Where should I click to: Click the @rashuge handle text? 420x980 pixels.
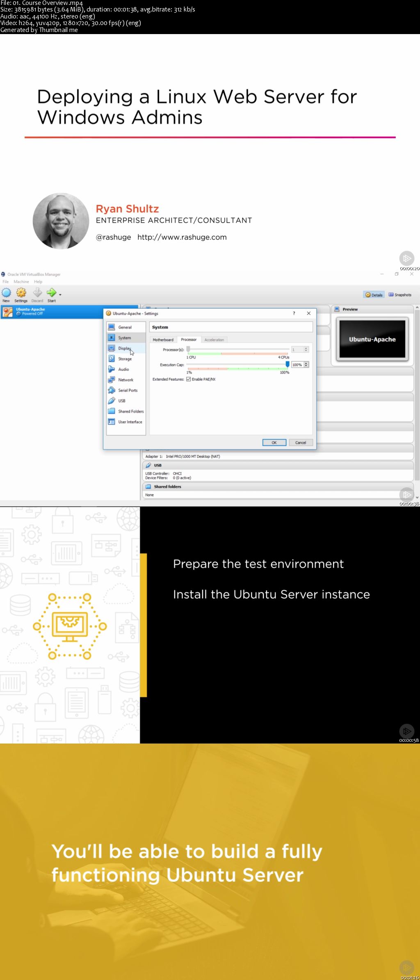(x=114, y=237)
